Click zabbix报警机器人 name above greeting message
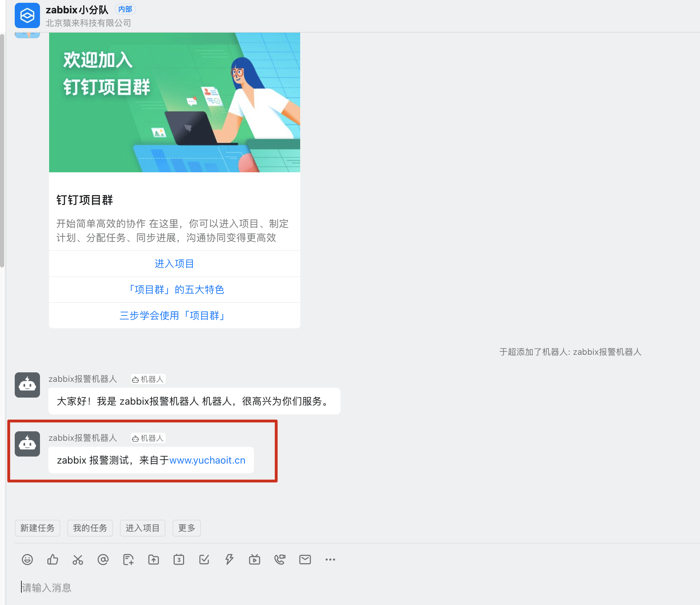Viewport: 700px width, 605px height. (x=83, y=379)
